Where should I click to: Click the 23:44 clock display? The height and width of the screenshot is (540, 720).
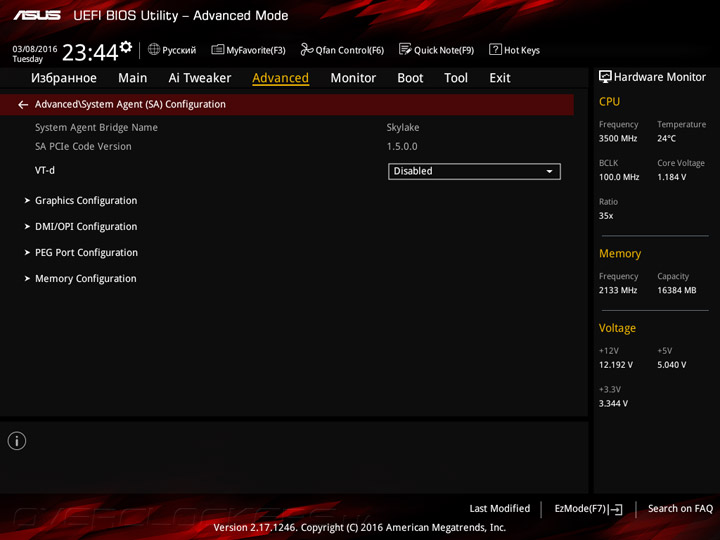[90, 52]
